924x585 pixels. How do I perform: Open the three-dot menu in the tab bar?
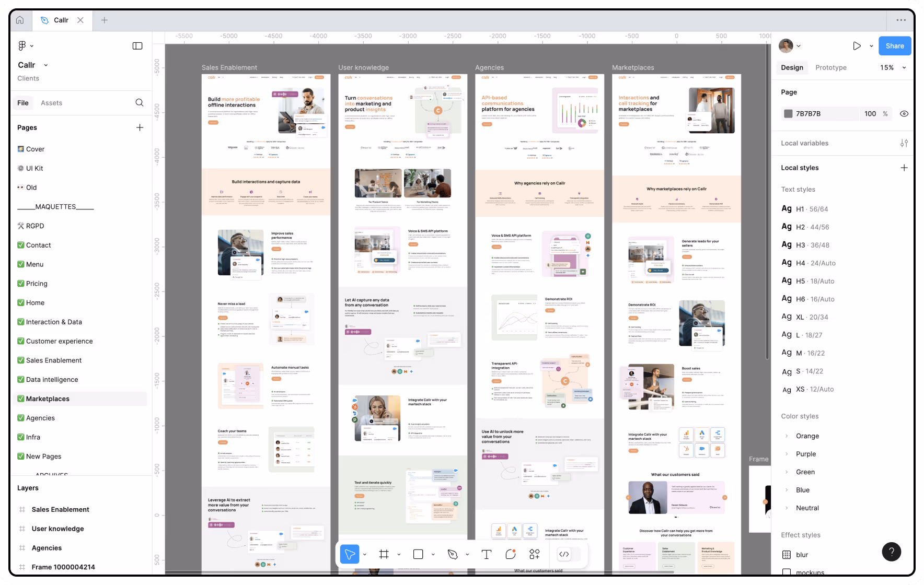point(901,20)
